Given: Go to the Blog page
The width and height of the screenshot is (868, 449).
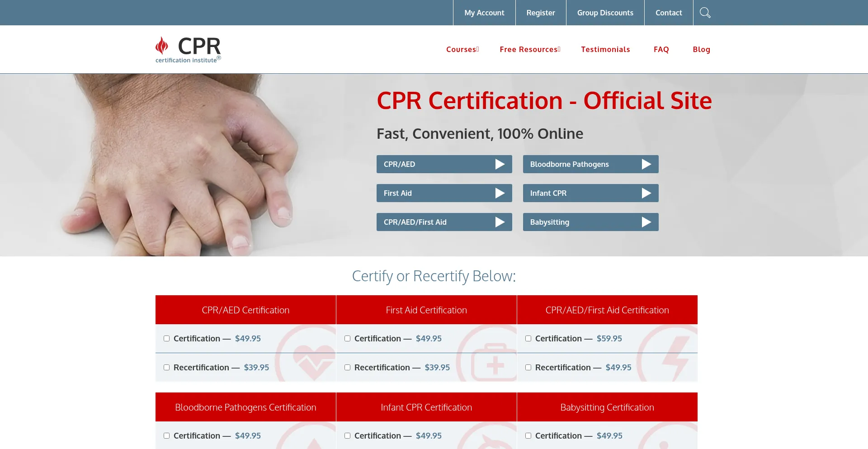Looking at the screenshot, I should click(x=701, y=49).
